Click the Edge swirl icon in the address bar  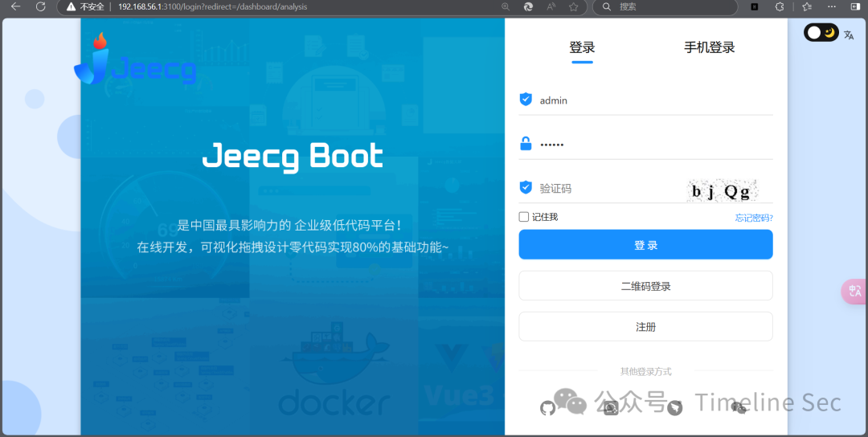529,6
